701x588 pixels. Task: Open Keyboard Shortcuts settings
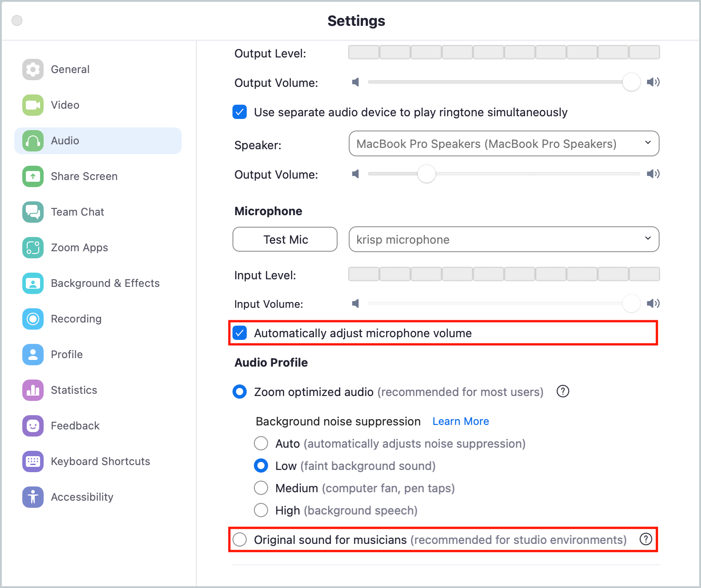pyautogui.click(x=98, y=461)
